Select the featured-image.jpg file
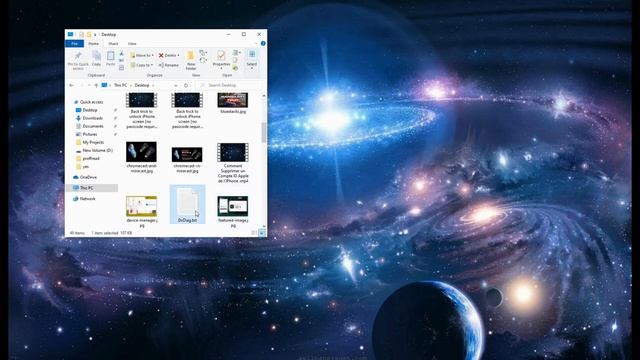 coord(233,211)
